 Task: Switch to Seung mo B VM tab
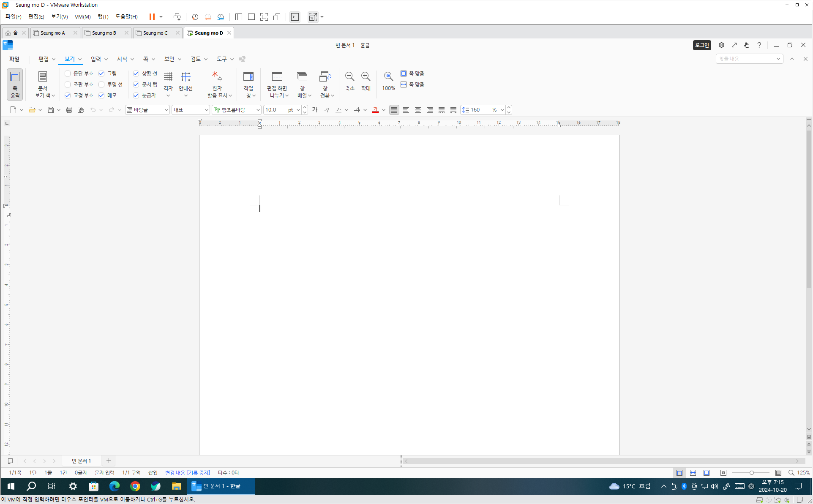coord(104,33)
